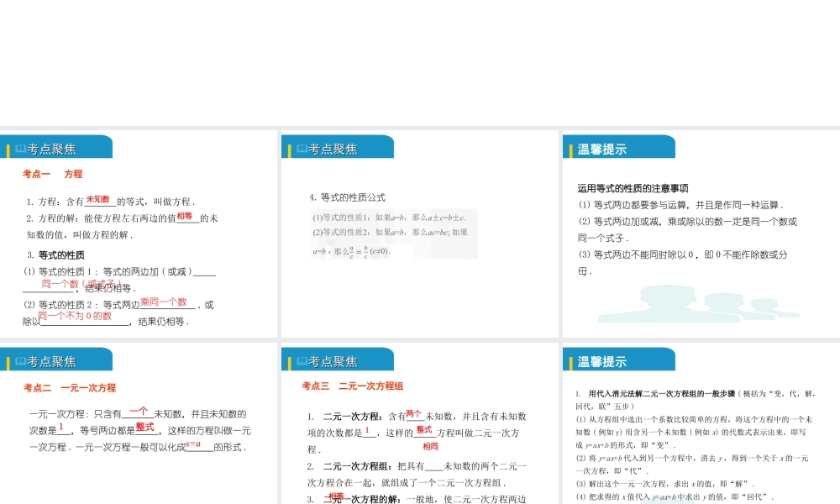This screenshot has width=840, height=504.
Task: Select the 等式的性质公式 slide thumbnail
Action: [x=419, y=234]
